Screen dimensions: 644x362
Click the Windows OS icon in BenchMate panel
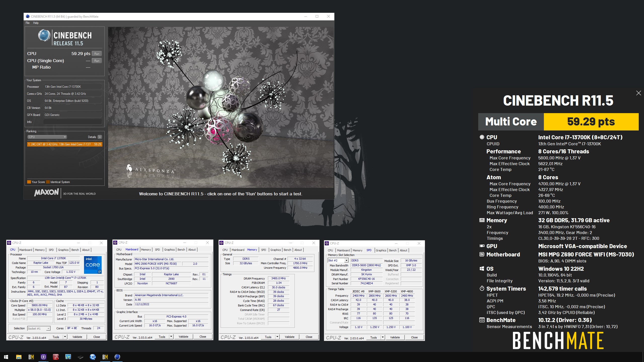click(x=482, y=269)
